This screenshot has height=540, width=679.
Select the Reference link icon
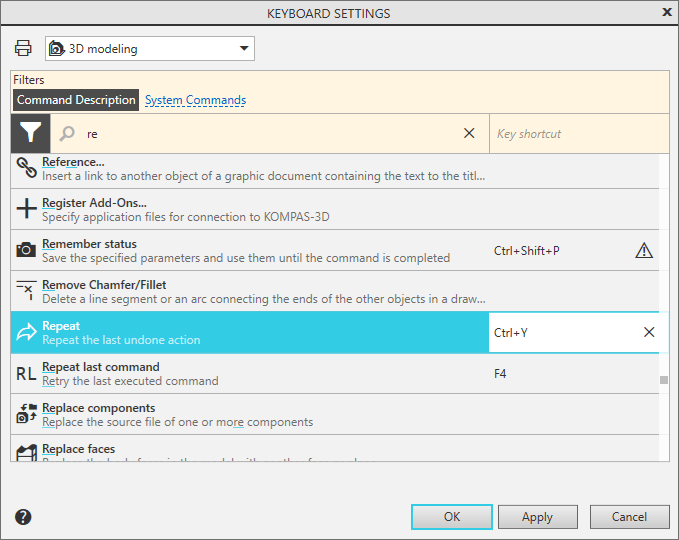coord(26,168)
